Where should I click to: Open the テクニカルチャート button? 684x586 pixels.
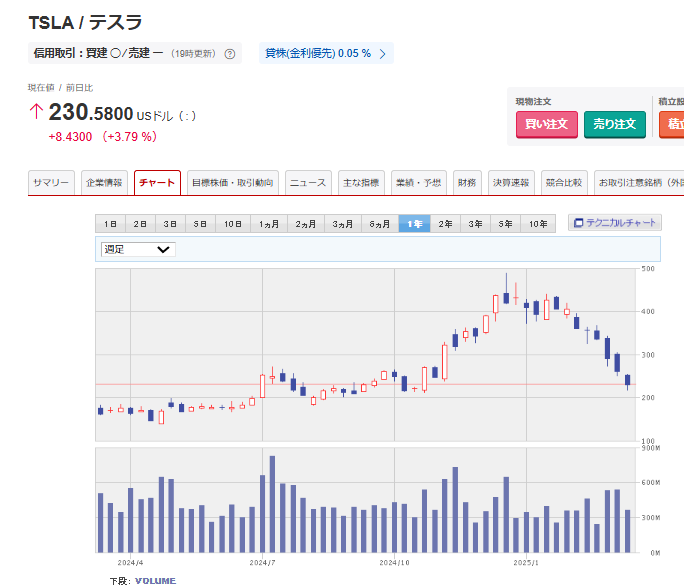[615, 223]
